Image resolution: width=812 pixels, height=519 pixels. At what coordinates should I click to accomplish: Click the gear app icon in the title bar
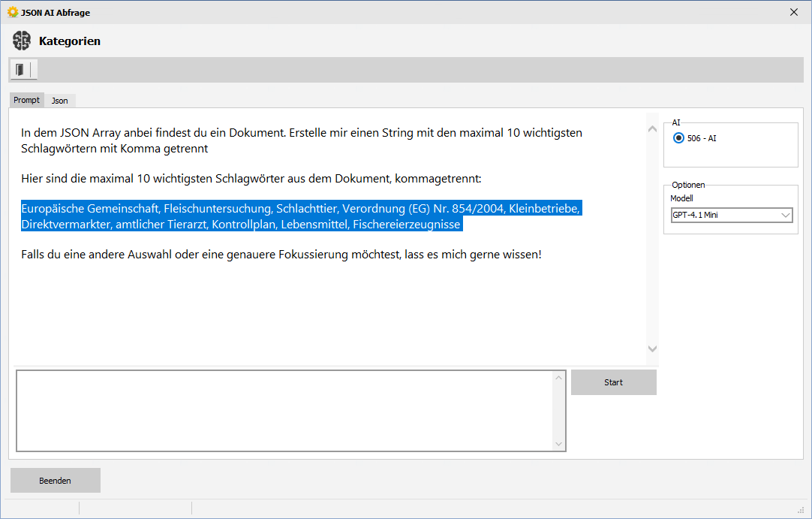[12, 12]
